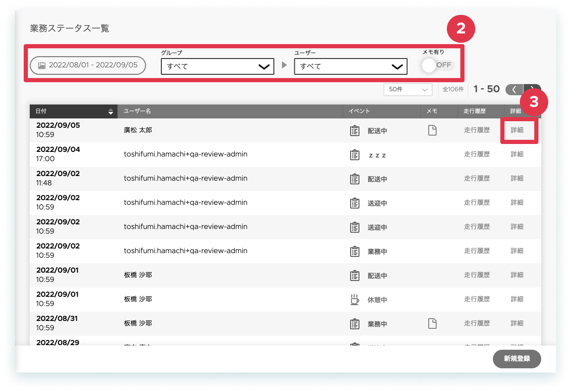Open 詳細 for the 11:48 row
This screenshot has width=571, height=392.
pos(517,179)
